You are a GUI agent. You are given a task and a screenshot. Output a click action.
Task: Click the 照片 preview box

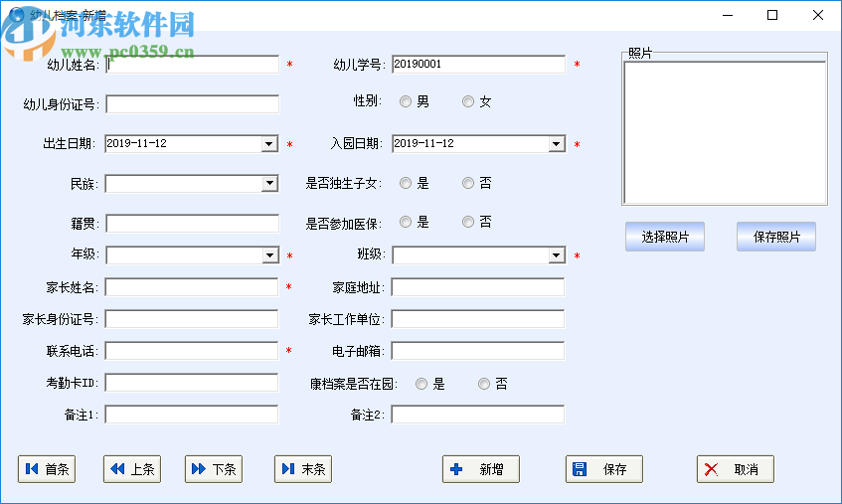coord(725,132)
